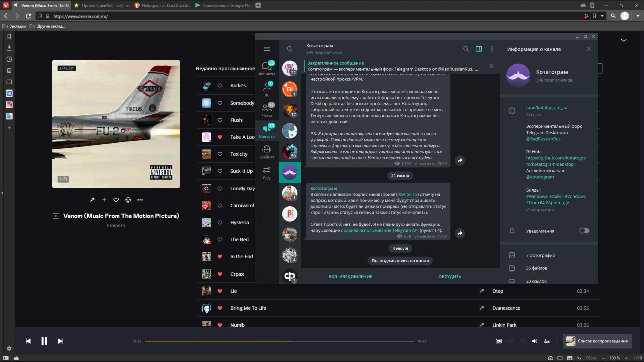Open the @RadRussianRus mention in info panel
Screen dimensions: 644x362
click(544, 139)
